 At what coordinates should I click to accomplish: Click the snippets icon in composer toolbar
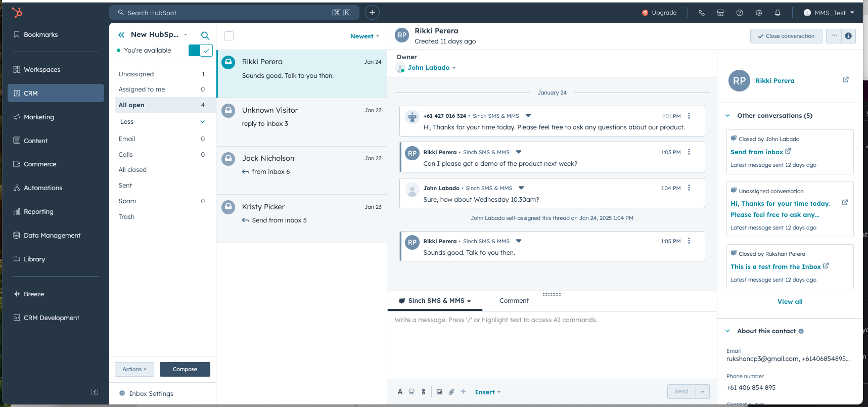point(424,392)
